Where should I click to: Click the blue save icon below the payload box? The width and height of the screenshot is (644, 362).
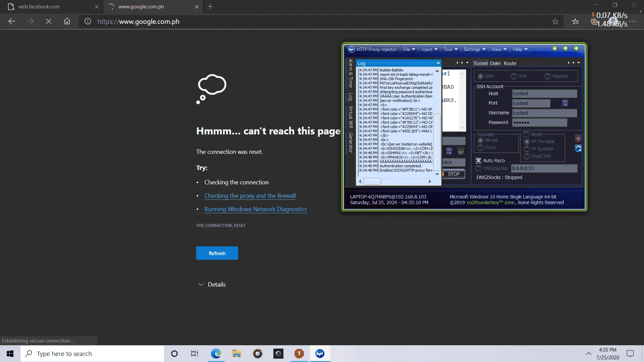click(x=449, y=151)
